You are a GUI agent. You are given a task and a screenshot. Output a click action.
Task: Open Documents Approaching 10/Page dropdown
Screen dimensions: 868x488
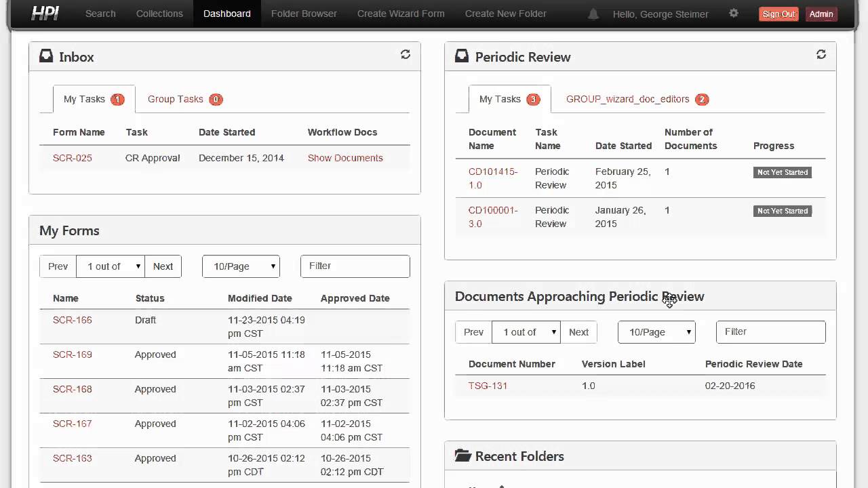pyautogui.click(x=656, y=332)
